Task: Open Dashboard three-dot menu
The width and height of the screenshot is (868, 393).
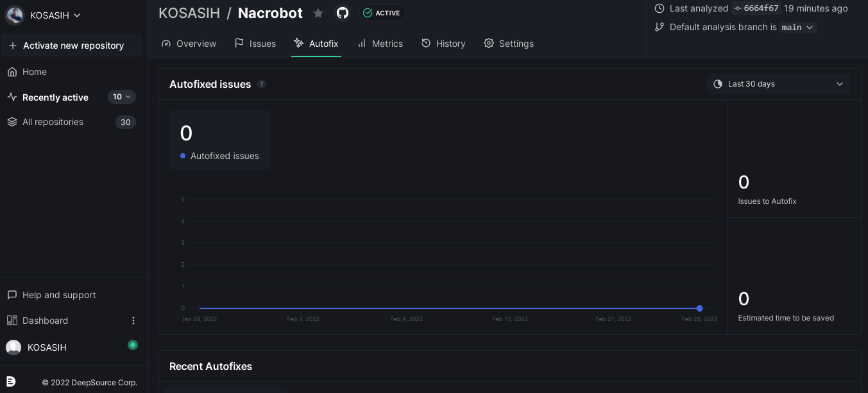Action: click(x=133, y=321)
